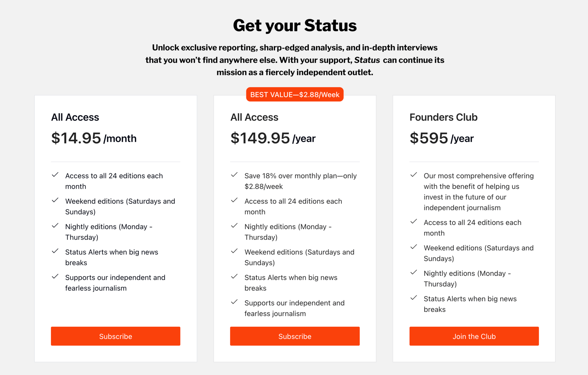Screen dimensions: 588x375
Task: Click Founders Club "Nightly editions" checkmark
Action: pyautogui.click(x=414, y=272)
